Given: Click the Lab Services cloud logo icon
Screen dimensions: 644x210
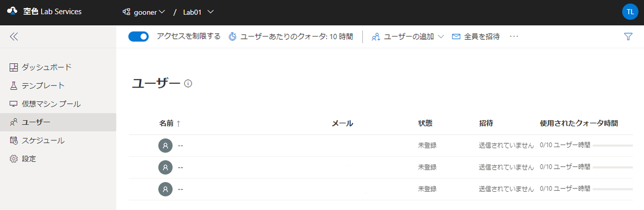Looking at the screenshot, I should tap(12, 11).
